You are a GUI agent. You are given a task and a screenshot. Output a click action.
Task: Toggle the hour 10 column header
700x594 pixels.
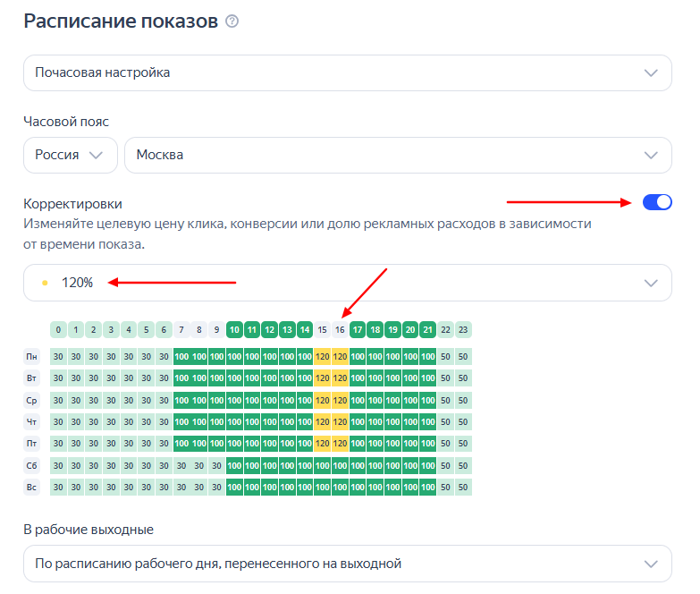point(235,329)
